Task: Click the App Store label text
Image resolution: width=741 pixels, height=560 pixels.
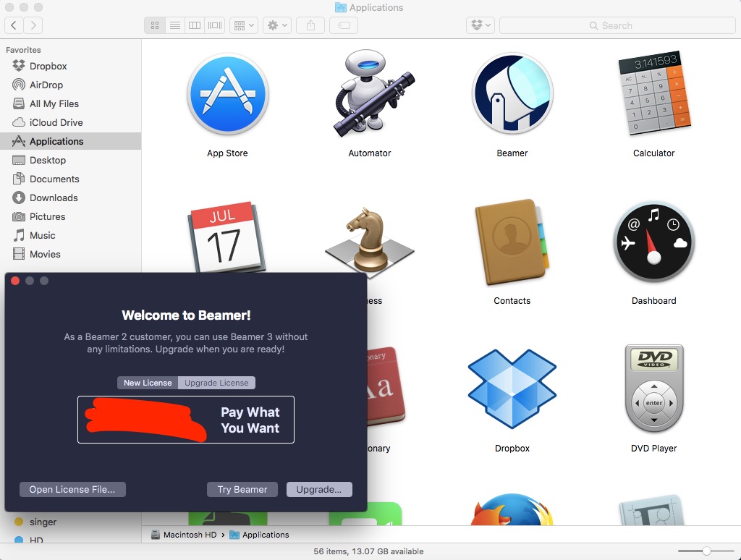Action: click(227, 153)
